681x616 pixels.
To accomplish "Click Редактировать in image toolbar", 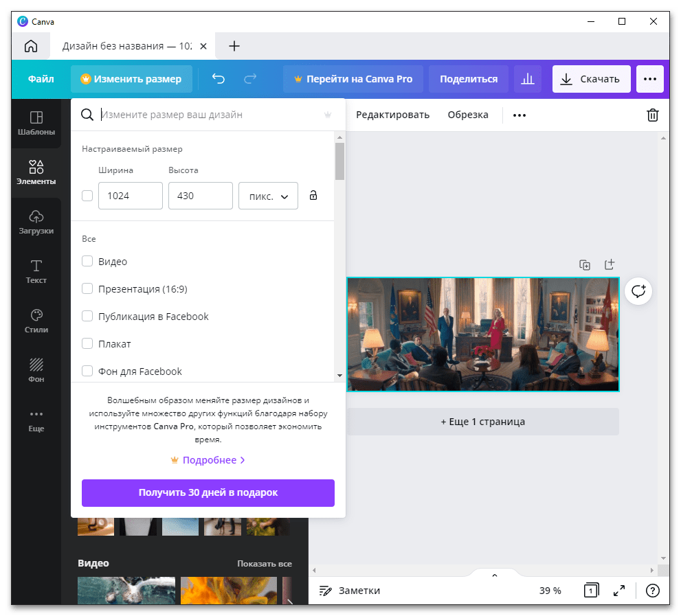I will 392,115.
